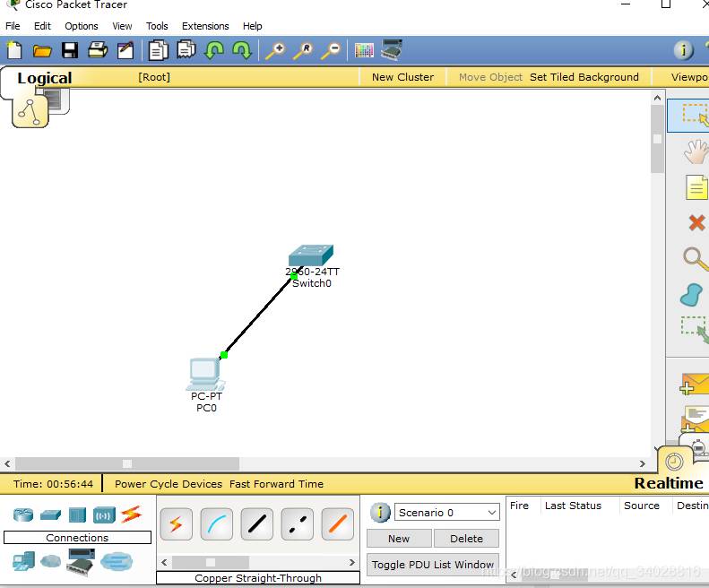Click the cable list scroll-right arrow

351,563
